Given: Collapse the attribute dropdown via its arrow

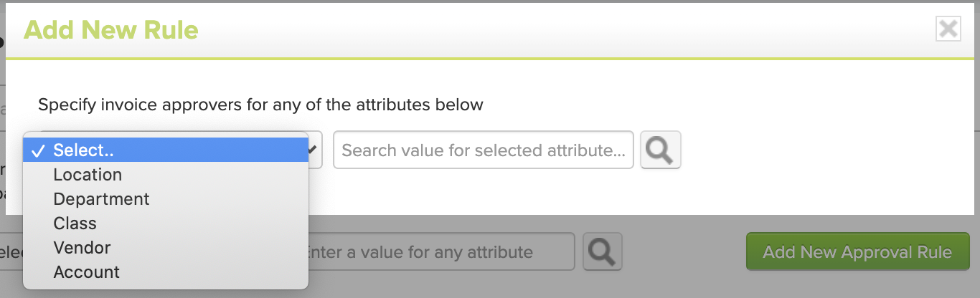Looking at the screenshot, I should (314, 150).
